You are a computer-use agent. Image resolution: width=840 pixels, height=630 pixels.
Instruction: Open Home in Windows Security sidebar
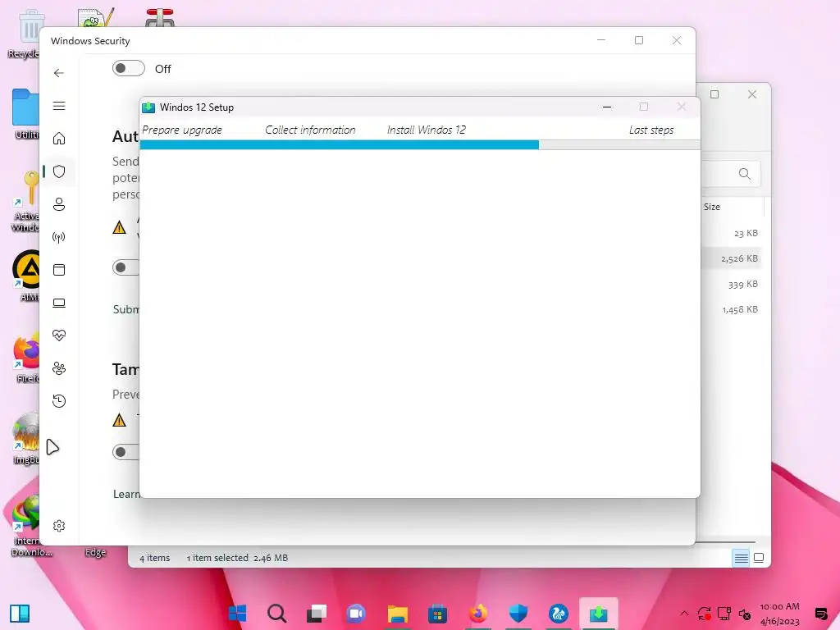pos(59,138)
